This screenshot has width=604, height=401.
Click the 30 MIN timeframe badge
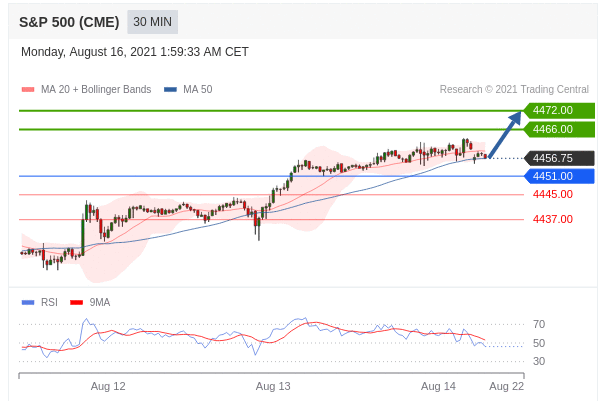pos(153,22)
